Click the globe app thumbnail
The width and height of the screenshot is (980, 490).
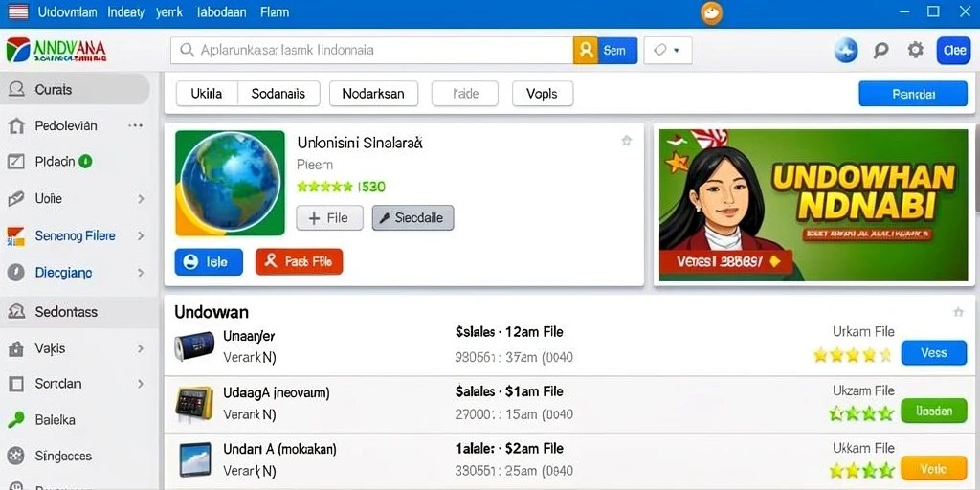[x=230, y=183]
